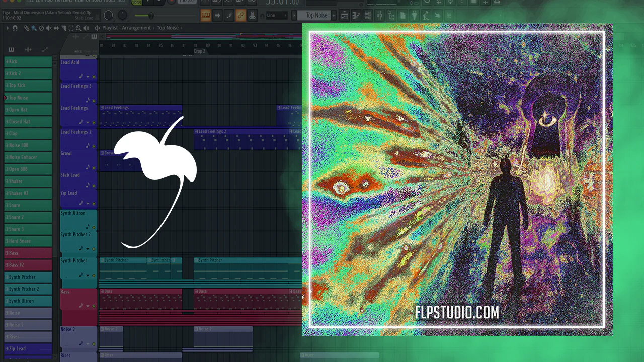This screenshot has width=644, height=362.
Task: Select the Slip tool in playlist toolbar
Action: tap(56, 28)
